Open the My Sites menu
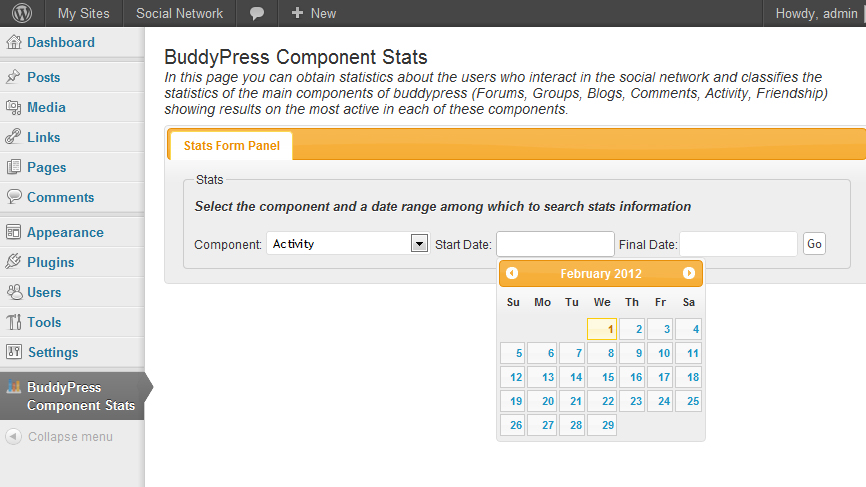866x487 pixels. pyautogui.click(x=83, y=13)
